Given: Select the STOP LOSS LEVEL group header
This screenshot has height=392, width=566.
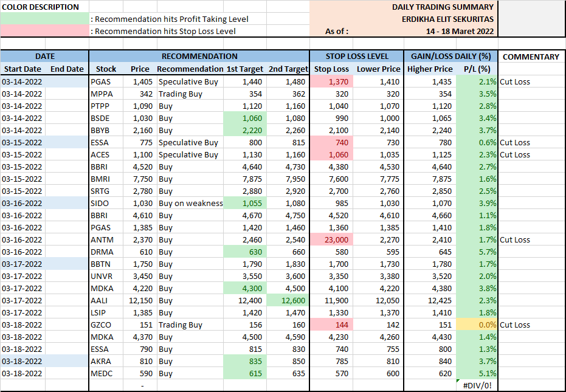Looking at the screenshot, I should pyautogui.click(x=356, y=57).
